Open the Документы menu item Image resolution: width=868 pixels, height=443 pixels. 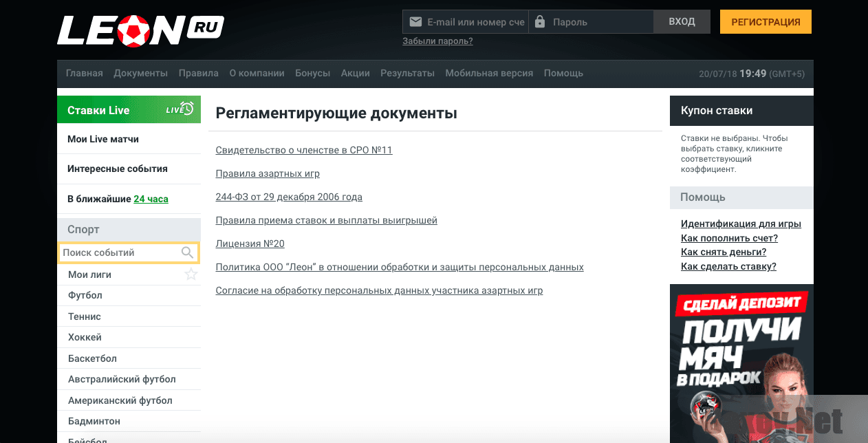coord(141,73)
